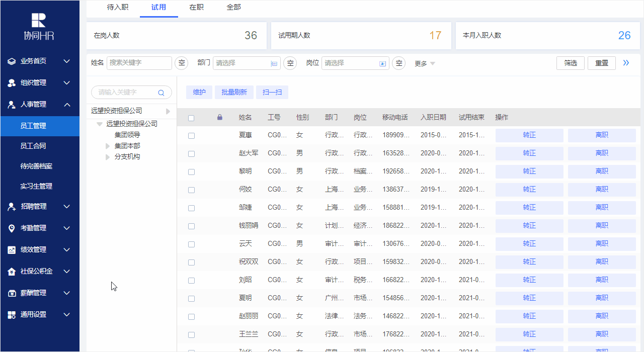Click the 扫一扫 button
The image size is (644, 352).
pos(272,92)
